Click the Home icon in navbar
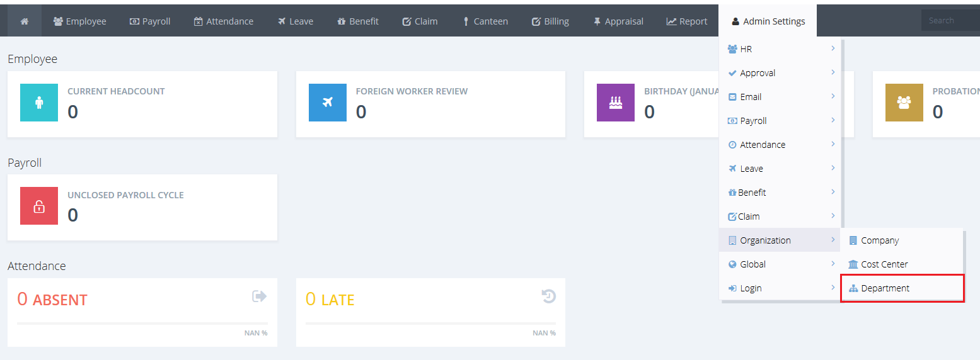The image size is (980, 360). [x=25, y=21]
